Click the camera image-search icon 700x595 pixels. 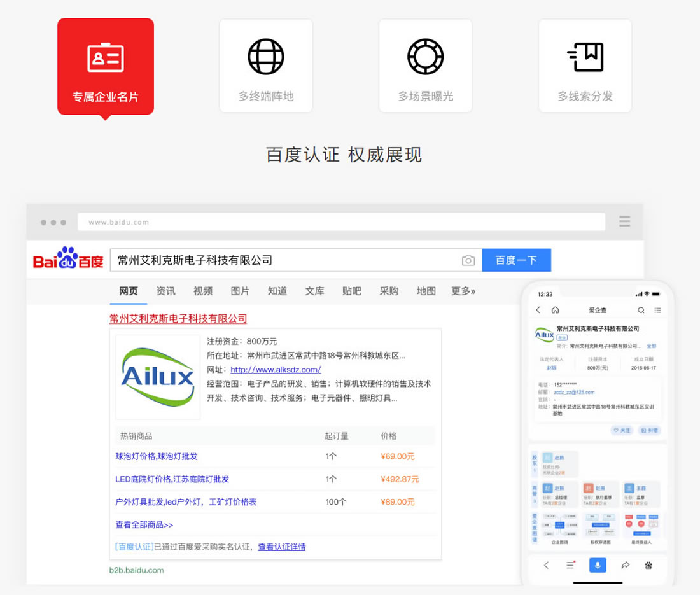pos(468,260)
